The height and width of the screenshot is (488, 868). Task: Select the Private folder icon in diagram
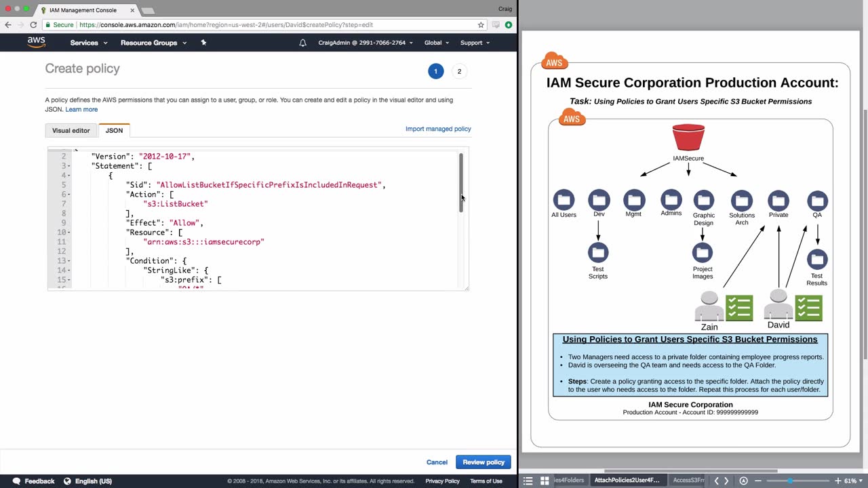pos(778,201)
